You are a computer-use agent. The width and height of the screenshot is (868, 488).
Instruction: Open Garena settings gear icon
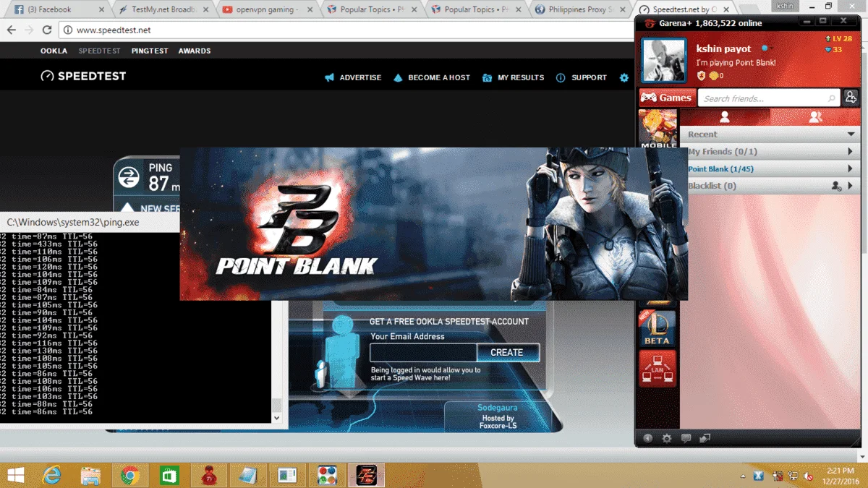[x=667, y=438]
